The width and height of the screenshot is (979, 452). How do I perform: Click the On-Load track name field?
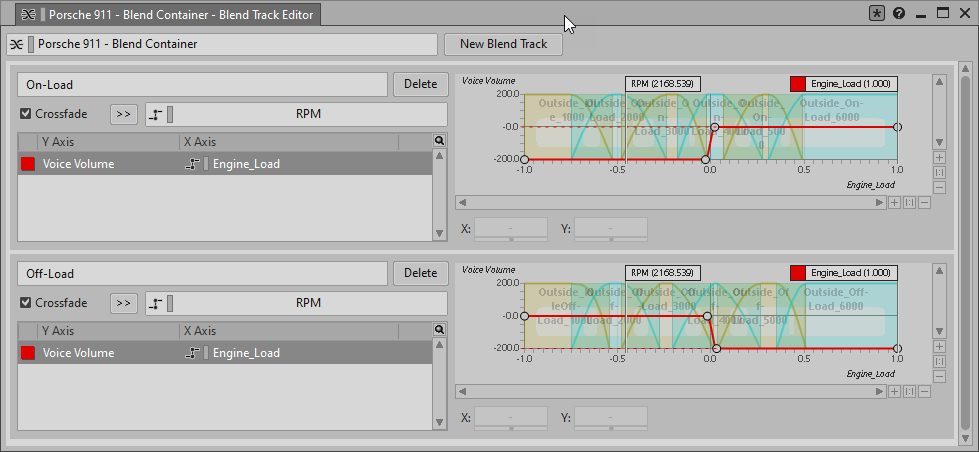[202, 85]
